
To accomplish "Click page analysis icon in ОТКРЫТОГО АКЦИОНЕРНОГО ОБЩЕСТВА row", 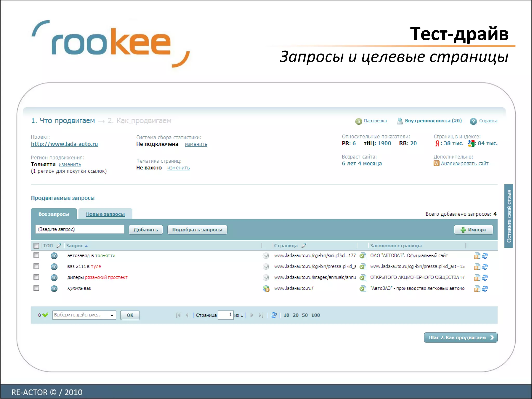I will click(477, 278).
